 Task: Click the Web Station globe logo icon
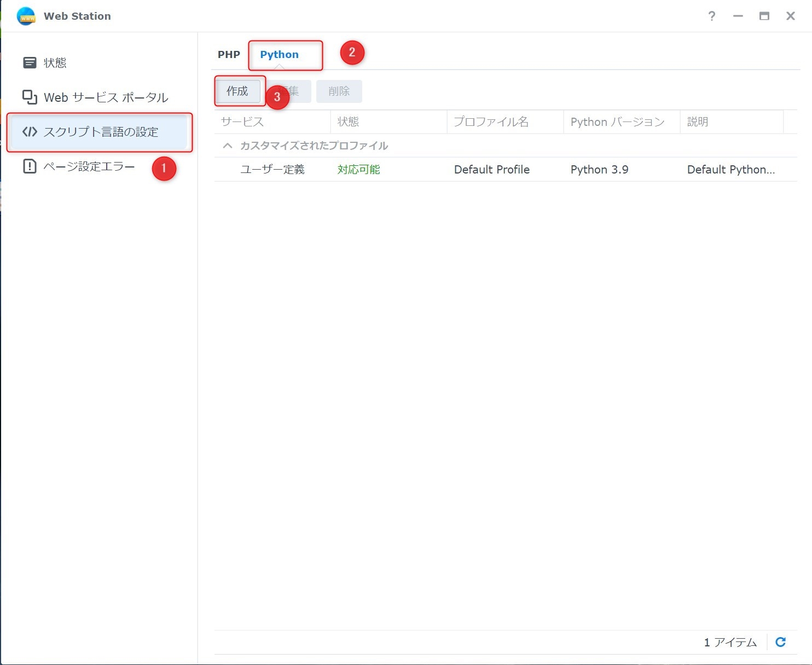coord(26,16)
